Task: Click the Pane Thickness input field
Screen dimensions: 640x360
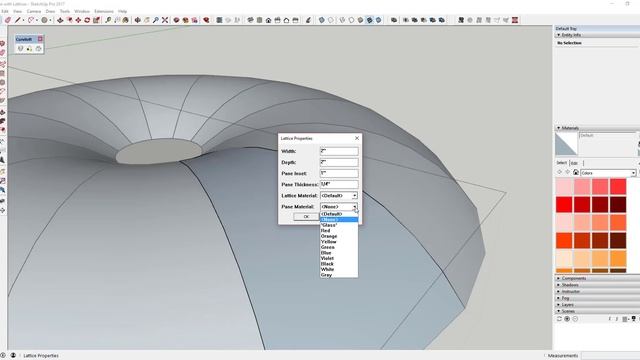Action: click(339, 184)
